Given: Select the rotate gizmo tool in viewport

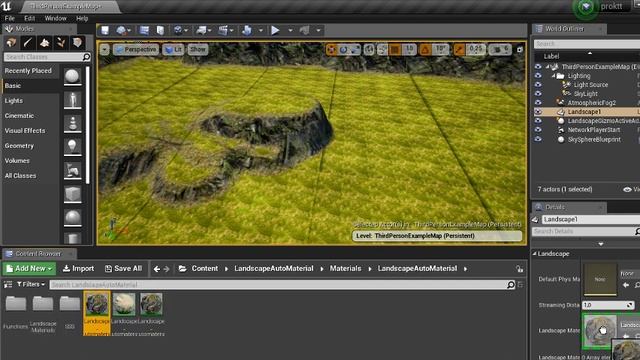Looking at the screenshot, I should [343, 49].
